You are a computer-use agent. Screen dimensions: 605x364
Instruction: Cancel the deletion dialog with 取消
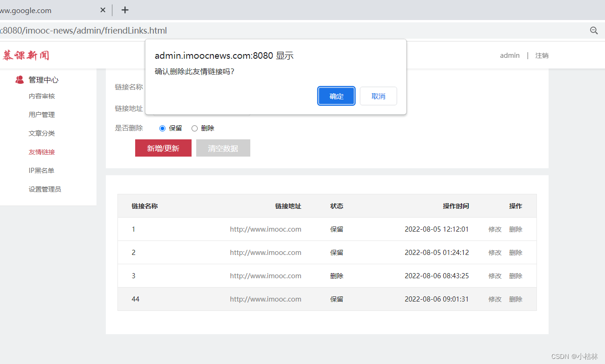378,96
